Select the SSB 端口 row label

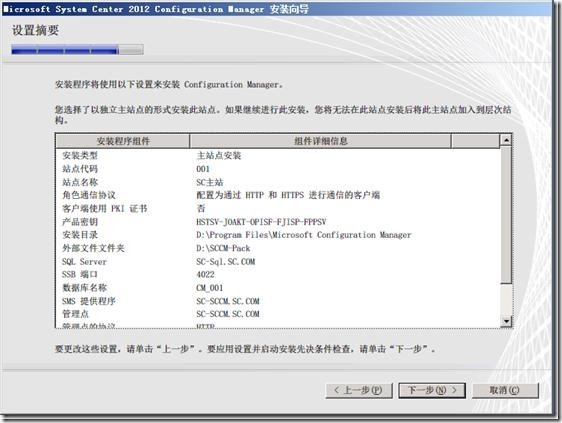(80, 275)
